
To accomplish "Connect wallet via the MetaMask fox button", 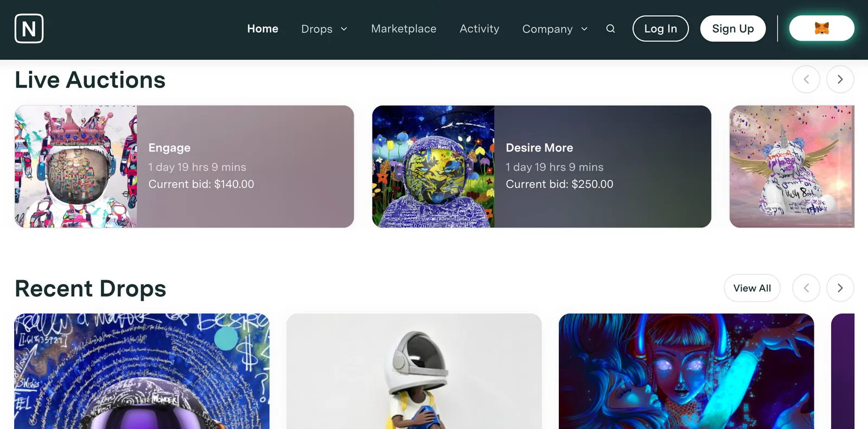I will tap(821, 28).
